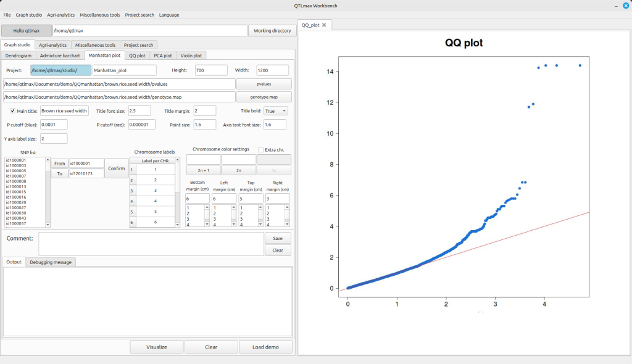This screenshot has height=364, width=632.
Task: Enable the Extra chr. checkbox
Action: [261, 149]
